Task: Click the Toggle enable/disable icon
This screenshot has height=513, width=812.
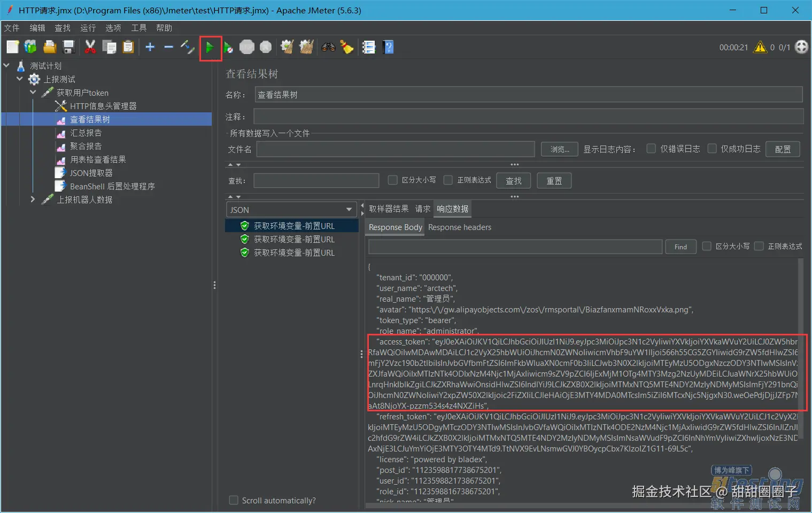Action: coord(188,47)
